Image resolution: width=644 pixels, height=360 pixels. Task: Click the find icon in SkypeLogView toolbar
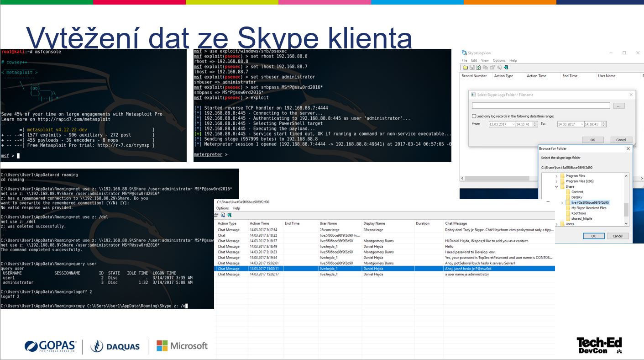coord(499,67)
